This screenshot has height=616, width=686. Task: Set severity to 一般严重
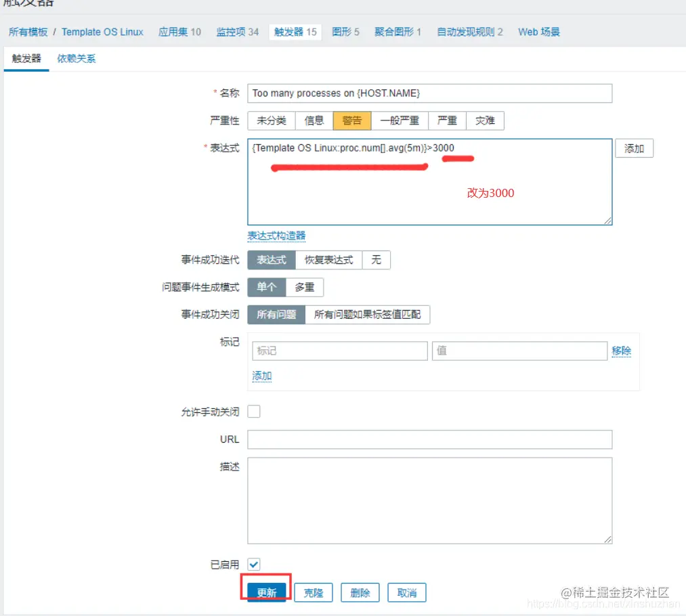point(400,120)
